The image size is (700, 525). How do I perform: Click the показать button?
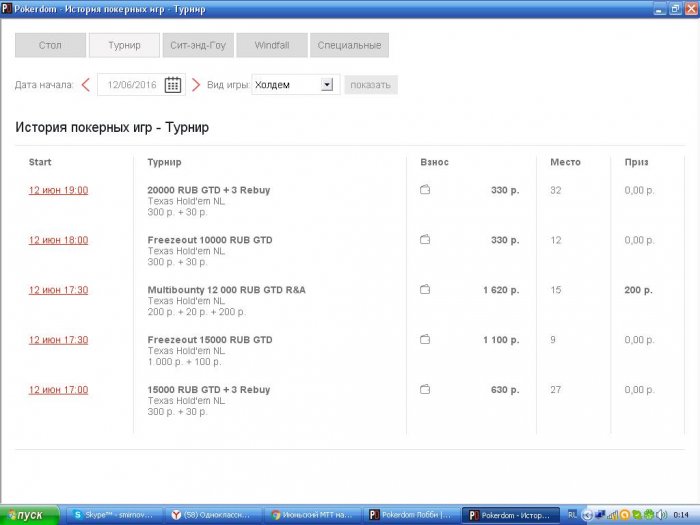pyautogui.click(x=371, y=85)
